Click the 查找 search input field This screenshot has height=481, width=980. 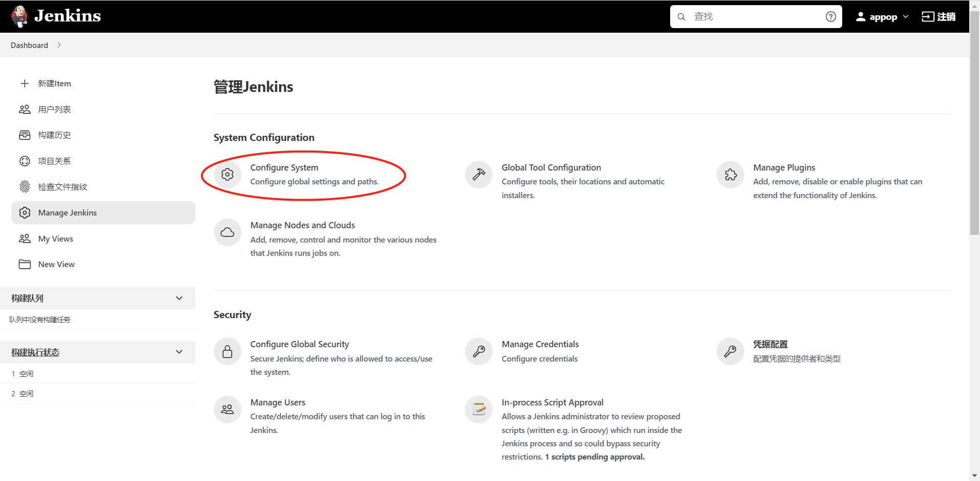[x=755, y=17]
